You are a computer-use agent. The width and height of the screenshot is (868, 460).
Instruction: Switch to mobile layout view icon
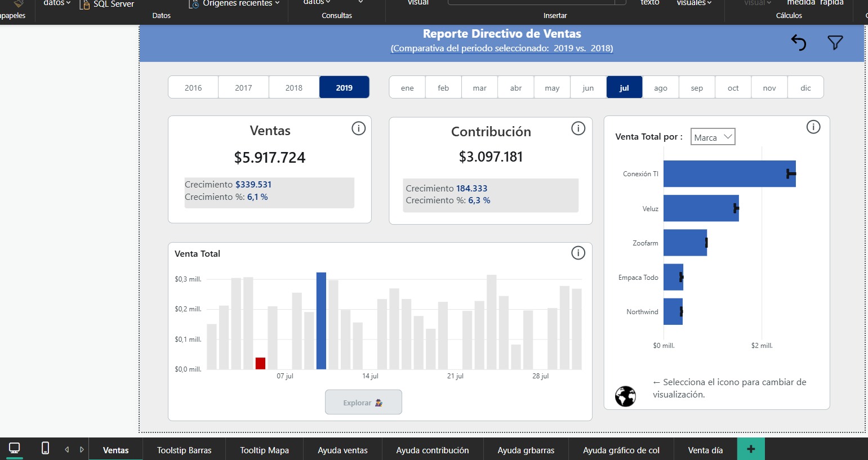coord(46,448)
